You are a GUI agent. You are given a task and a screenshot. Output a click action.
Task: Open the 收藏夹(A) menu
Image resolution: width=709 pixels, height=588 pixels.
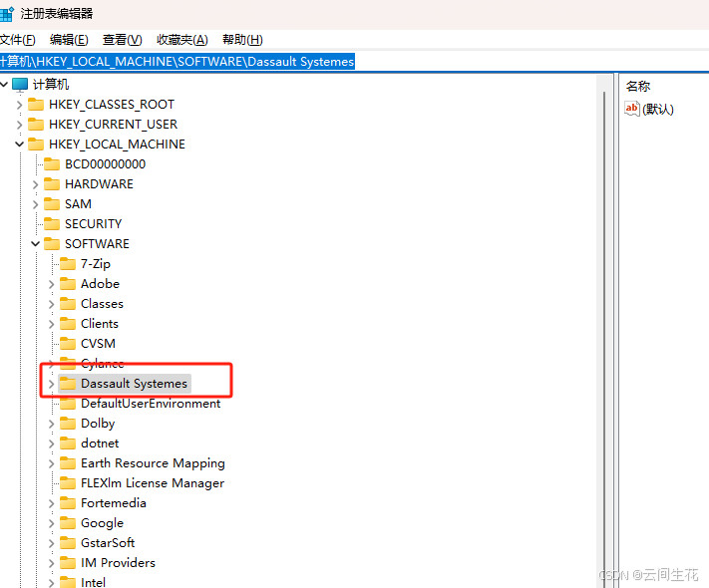tap(182, 40)
